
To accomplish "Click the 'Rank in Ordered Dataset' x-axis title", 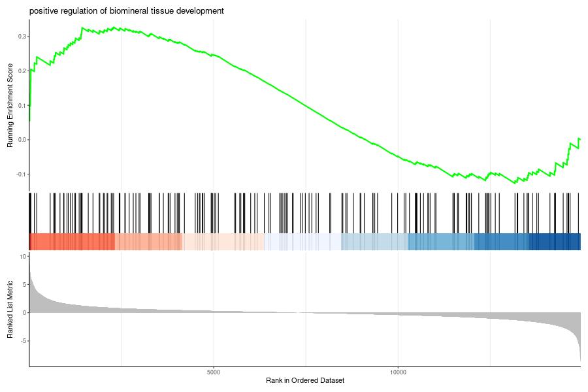I will coord(304,380).
